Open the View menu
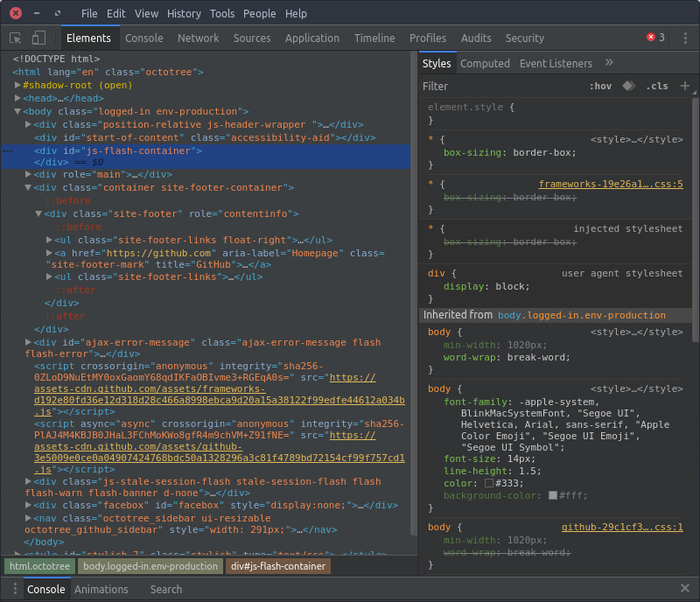 146,13
